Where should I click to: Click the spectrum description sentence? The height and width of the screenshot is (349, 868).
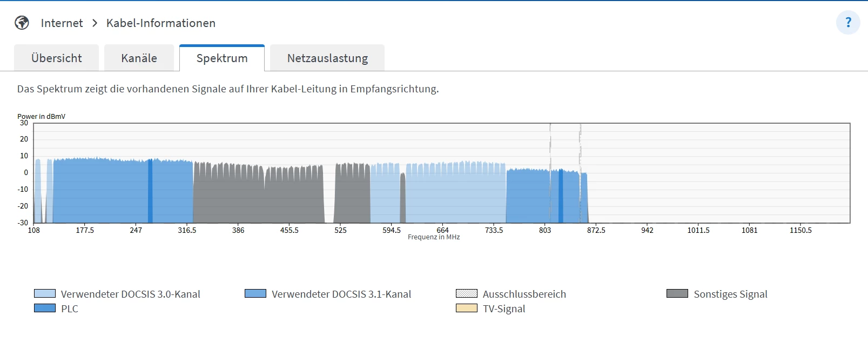click(x=228, y=89)
